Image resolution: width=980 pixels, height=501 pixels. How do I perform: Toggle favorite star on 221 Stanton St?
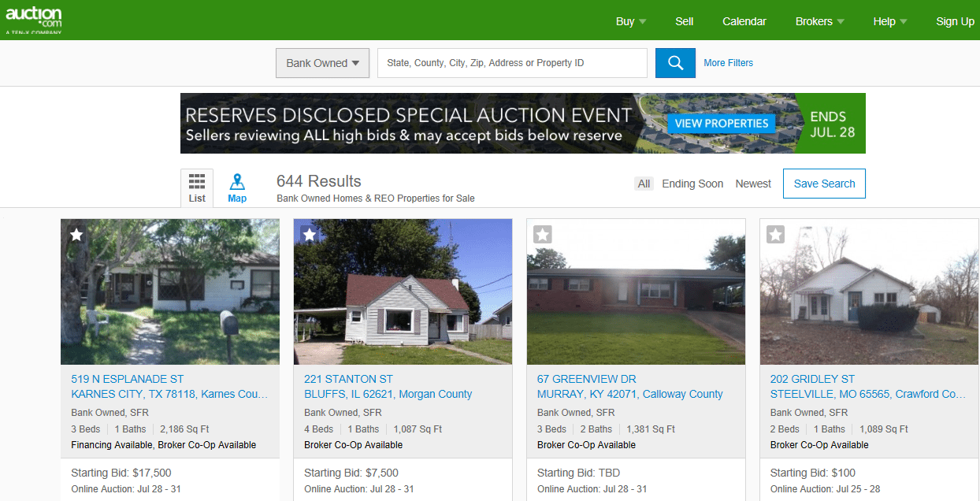click(x=310, y=234)
